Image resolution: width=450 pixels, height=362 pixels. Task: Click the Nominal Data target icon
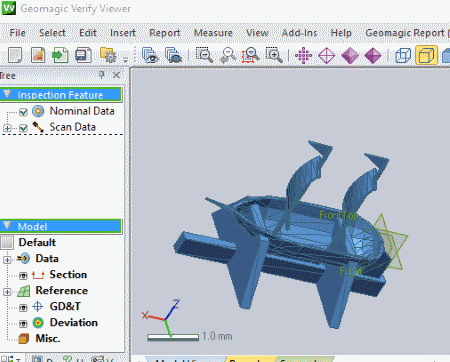click(x=38, y=111)
